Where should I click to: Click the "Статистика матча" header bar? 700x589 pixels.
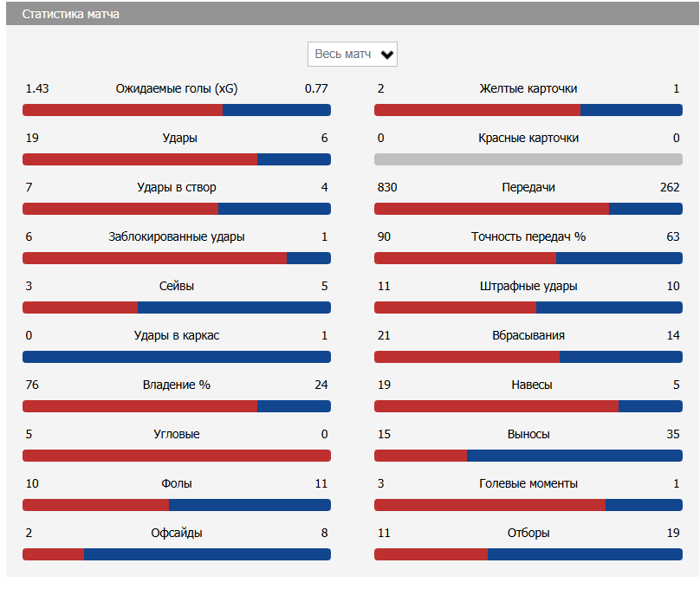point(350,15)
